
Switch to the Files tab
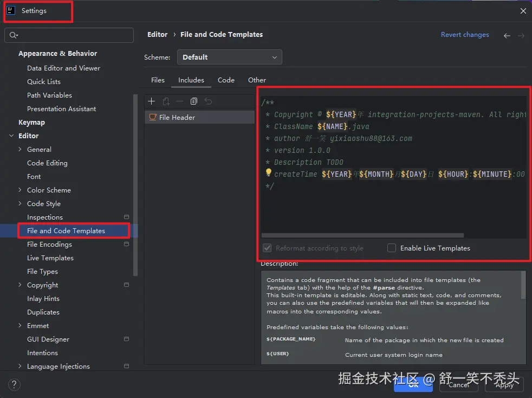click(158, 80)
